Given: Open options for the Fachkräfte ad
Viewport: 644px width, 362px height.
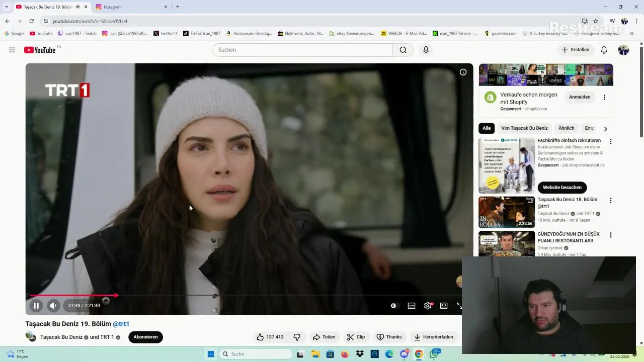Looking at the screenshot, I should (x=611, y=142).
